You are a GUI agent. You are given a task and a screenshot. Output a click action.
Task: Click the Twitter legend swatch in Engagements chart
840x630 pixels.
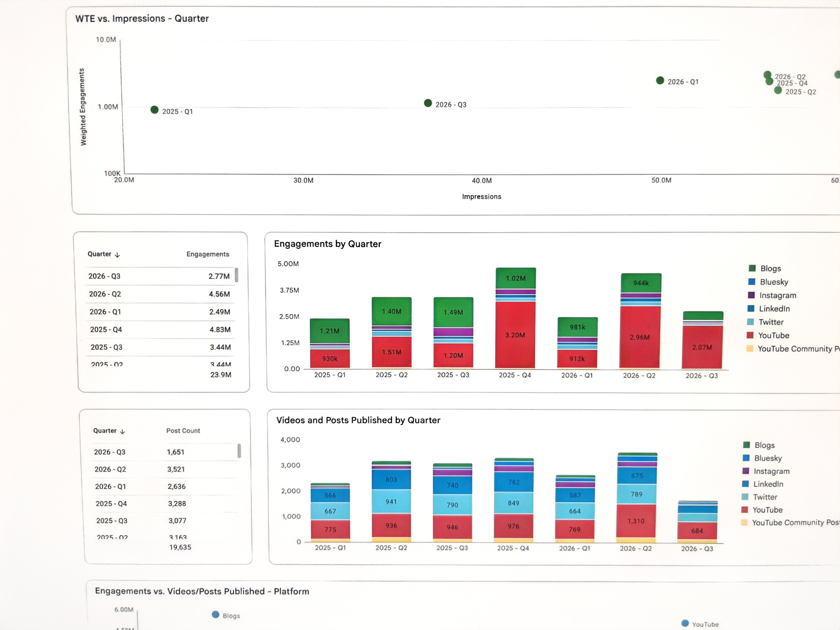[x=750, y=322]
